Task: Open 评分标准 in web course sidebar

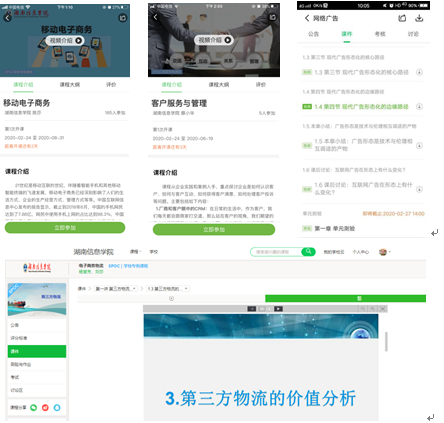Action: click(x=37, y=338)
